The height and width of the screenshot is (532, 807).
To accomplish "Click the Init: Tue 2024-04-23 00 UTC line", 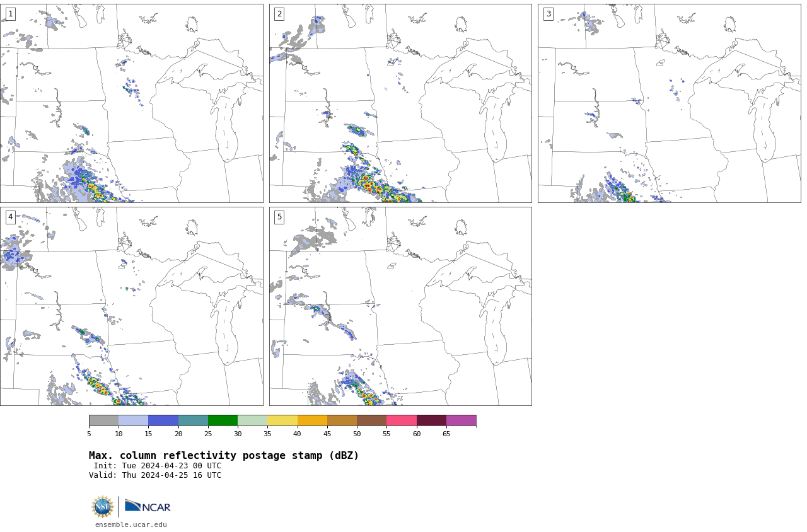I will point(158,466).
